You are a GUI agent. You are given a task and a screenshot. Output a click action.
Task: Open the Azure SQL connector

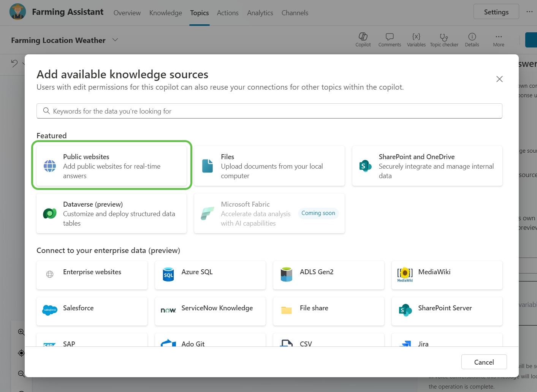[x=210, y=275]
